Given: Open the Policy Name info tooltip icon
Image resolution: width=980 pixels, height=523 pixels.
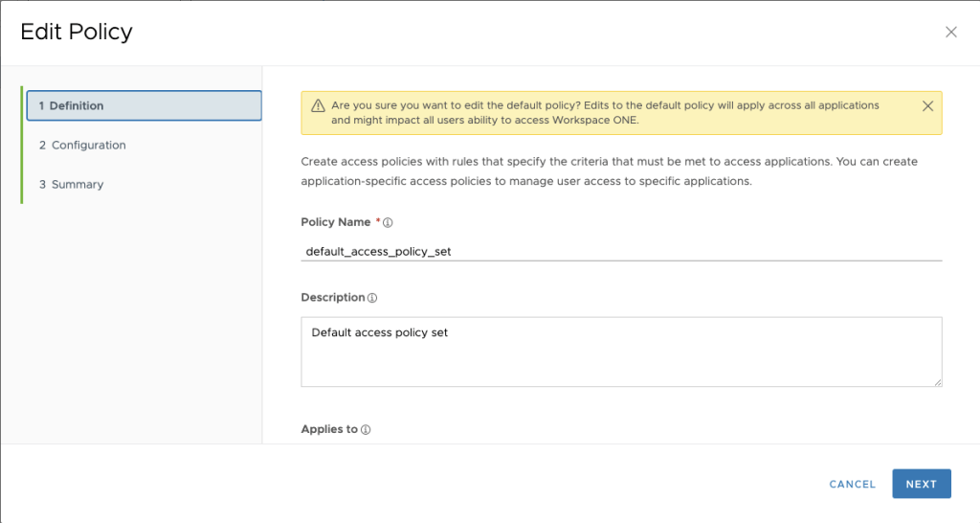Looking at the screenshot, I should (x=388, y=222).
